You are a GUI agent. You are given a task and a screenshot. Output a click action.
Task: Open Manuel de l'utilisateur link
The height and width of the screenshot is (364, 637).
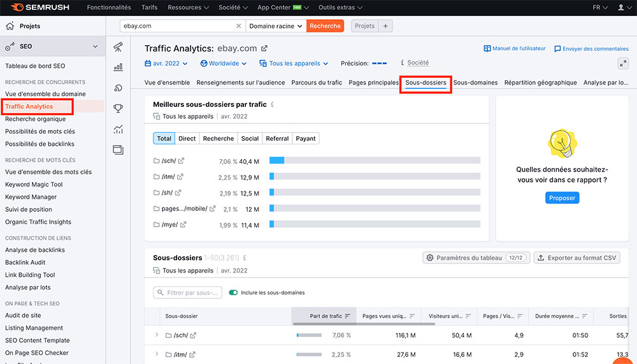(x=514, y=48)
